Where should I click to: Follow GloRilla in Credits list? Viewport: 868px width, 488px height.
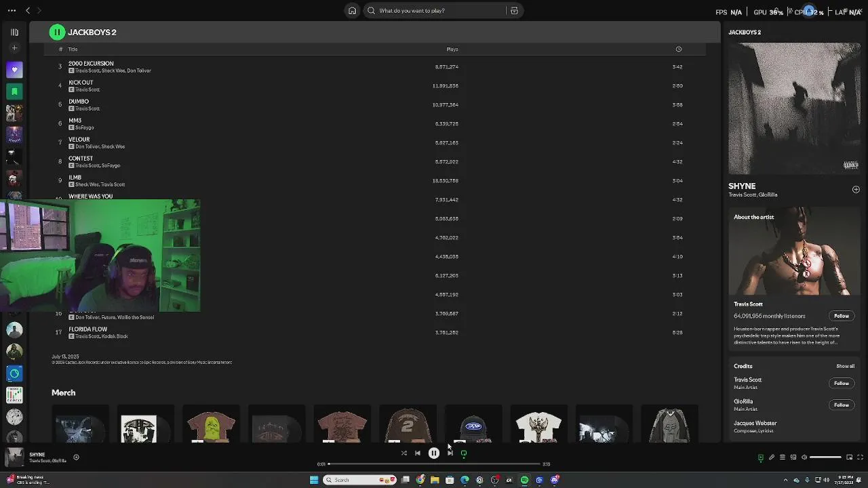click(841, 405)
